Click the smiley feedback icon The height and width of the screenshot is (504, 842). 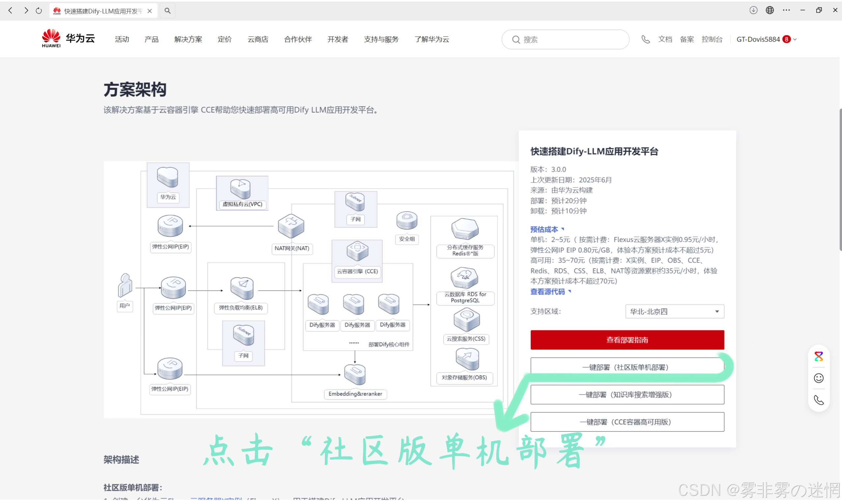pyautogui.click(x=819, y=378)
